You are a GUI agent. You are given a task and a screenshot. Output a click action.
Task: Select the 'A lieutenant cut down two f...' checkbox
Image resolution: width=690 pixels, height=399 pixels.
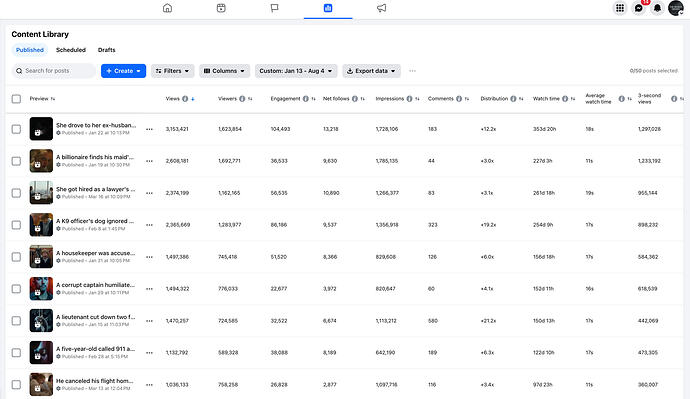[x=16, y=321]
